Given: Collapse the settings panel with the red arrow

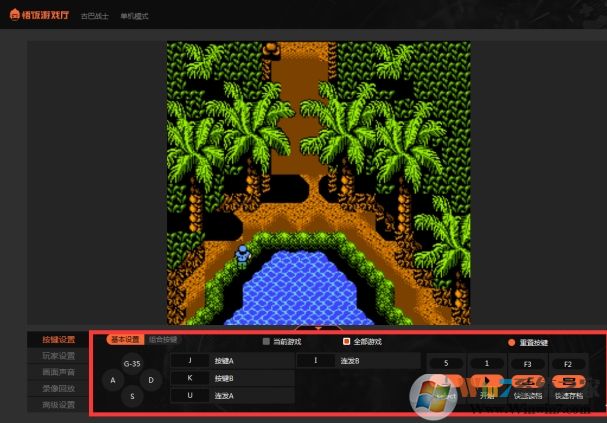Looking at the screenshot, I should 318,327.
